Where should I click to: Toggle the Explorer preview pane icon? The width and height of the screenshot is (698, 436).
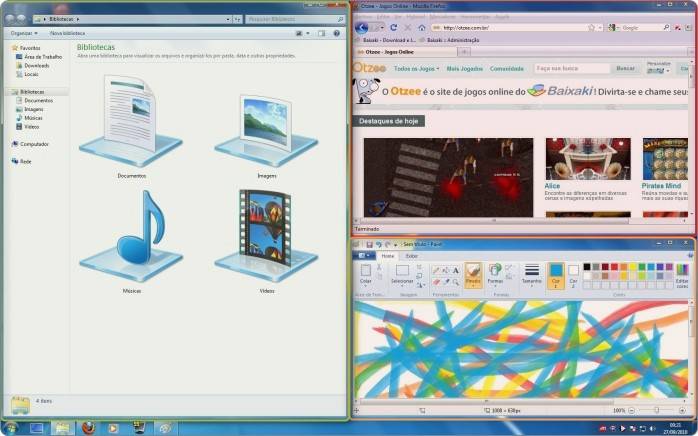[321, 33]
